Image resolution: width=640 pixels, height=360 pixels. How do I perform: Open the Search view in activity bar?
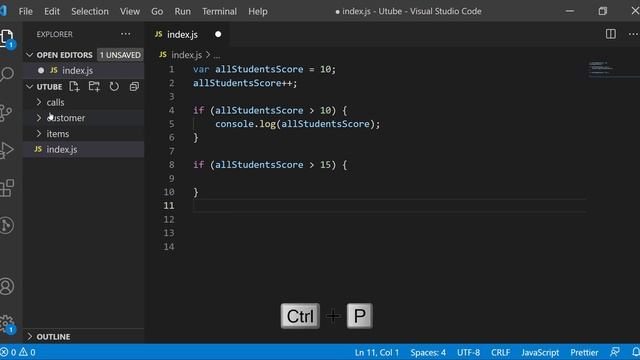click(7, 75)
